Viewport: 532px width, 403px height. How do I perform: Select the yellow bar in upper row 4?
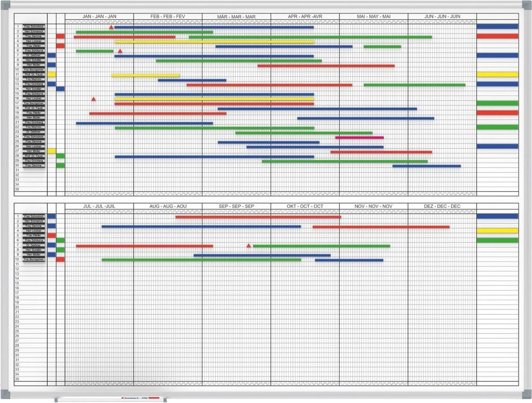coord(214,42)
